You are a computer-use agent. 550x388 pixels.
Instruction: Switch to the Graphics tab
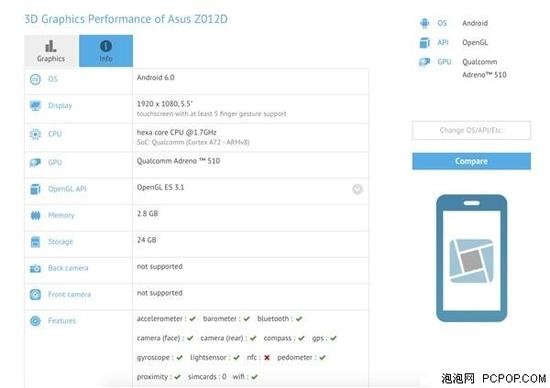point(51,51)
